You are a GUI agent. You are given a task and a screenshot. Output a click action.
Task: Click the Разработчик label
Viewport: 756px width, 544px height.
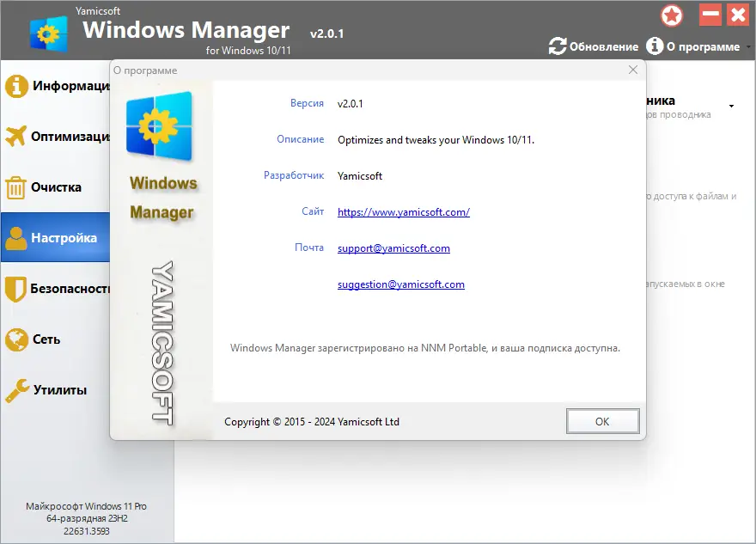(294, 175)
